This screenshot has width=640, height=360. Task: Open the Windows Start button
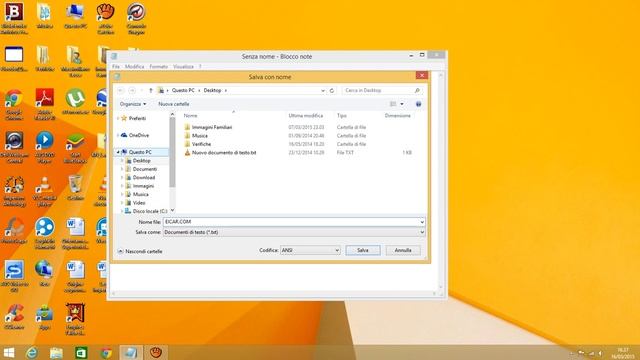coord(9,352)
